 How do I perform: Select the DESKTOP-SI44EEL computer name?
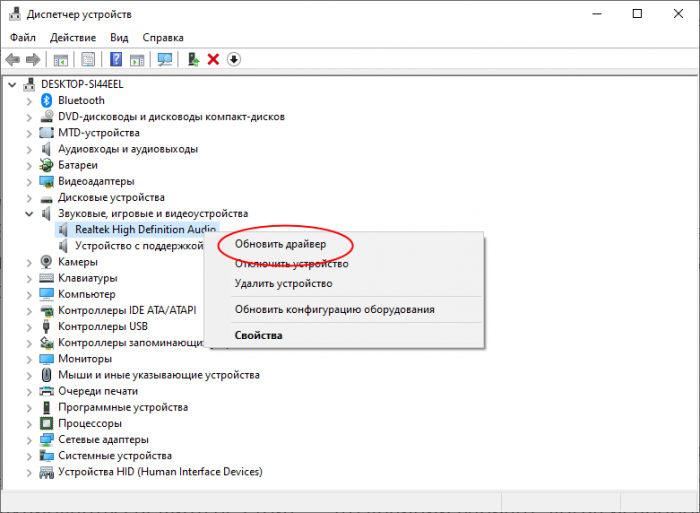82,84
